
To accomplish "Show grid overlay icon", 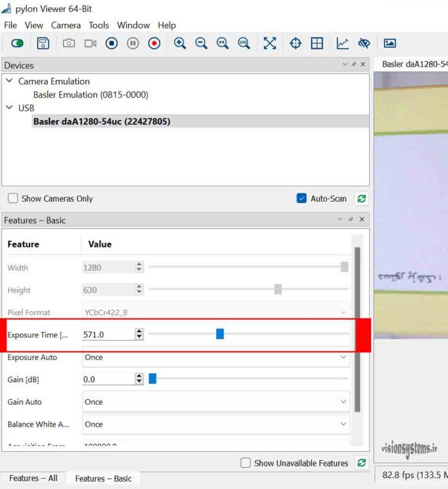I will (x=317, y=43).
